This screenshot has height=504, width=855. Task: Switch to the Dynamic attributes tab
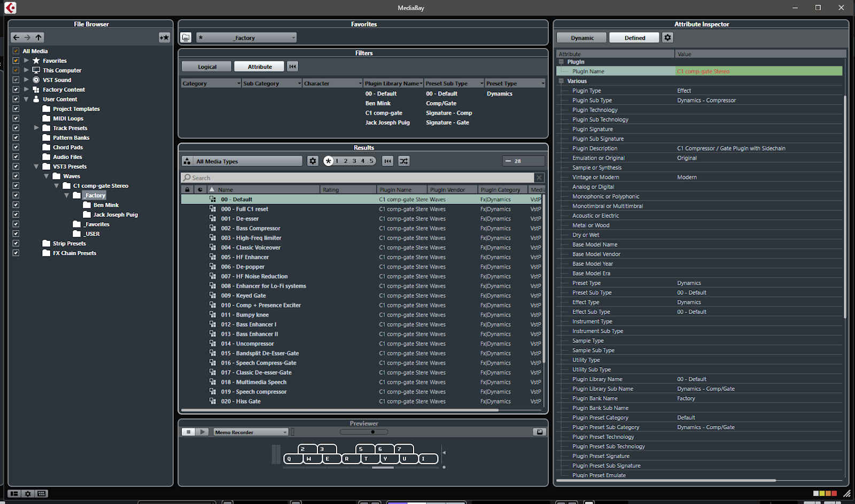[582, 38]
